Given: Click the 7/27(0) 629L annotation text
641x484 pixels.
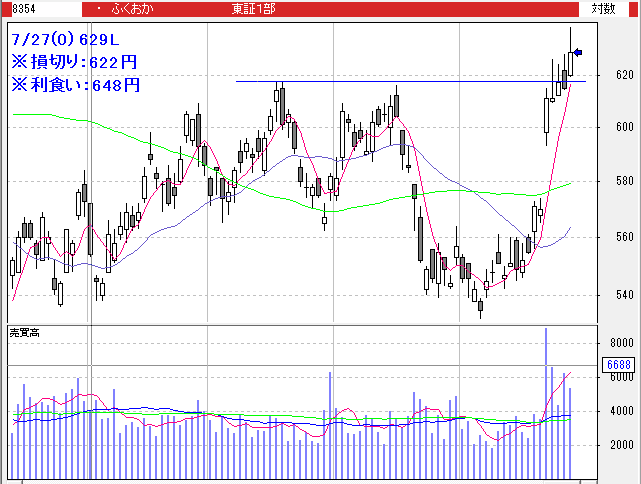Looking at the screenshot, I should tap(65, 40).
